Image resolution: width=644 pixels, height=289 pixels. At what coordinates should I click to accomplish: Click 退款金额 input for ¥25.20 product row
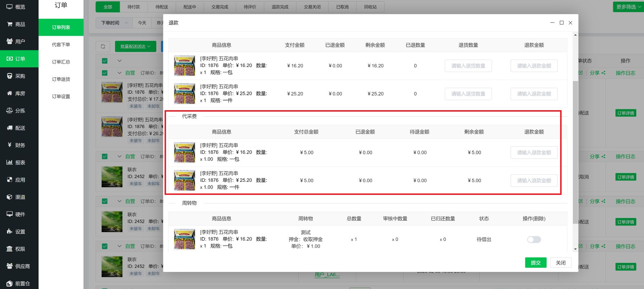click(x=534, y=94)
